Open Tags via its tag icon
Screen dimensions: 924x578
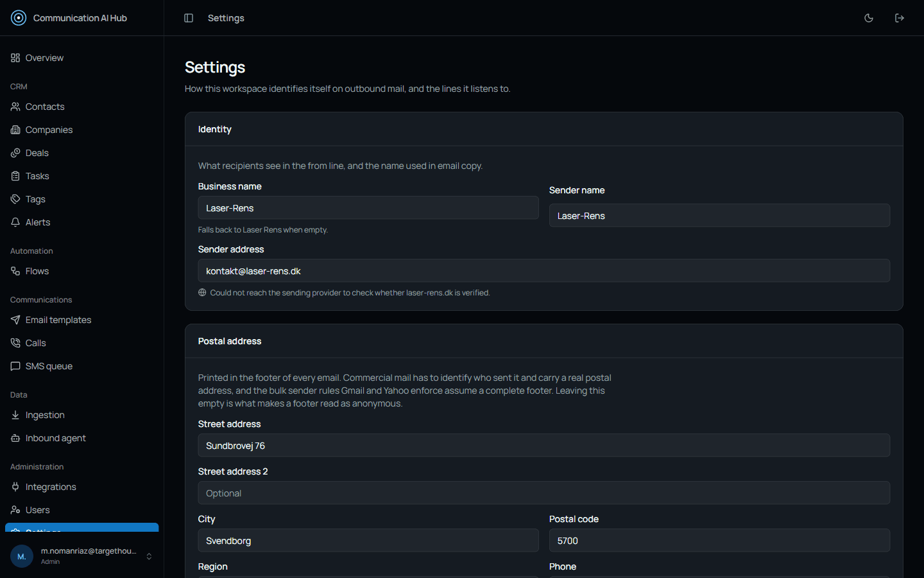(15, 199)
